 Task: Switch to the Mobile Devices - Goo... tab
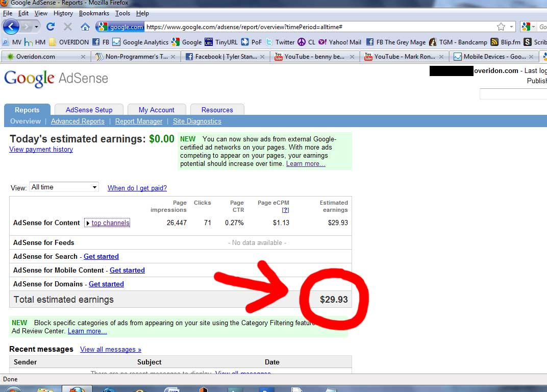(493, 57)
